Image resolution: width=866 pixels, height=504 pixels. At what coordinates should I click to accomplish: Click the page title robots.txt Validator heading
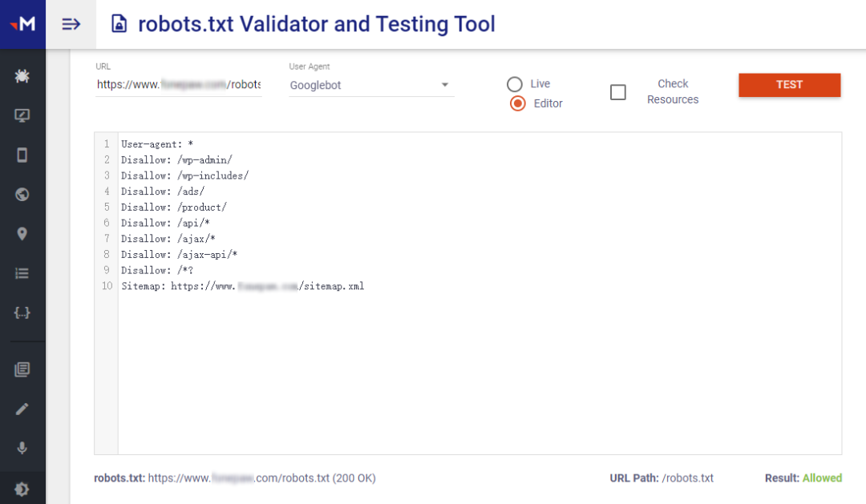pyautogui.click(x=317, y=24)
